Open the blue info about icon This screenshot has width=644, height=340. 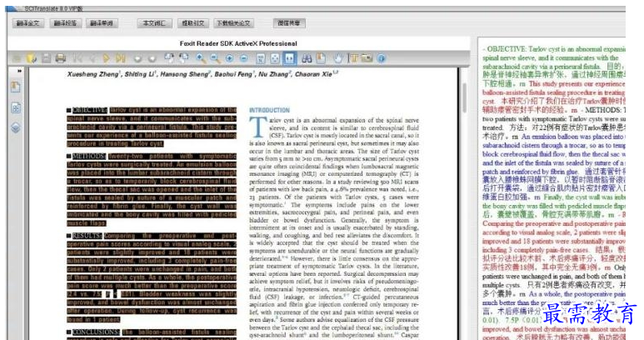[382, 58]
